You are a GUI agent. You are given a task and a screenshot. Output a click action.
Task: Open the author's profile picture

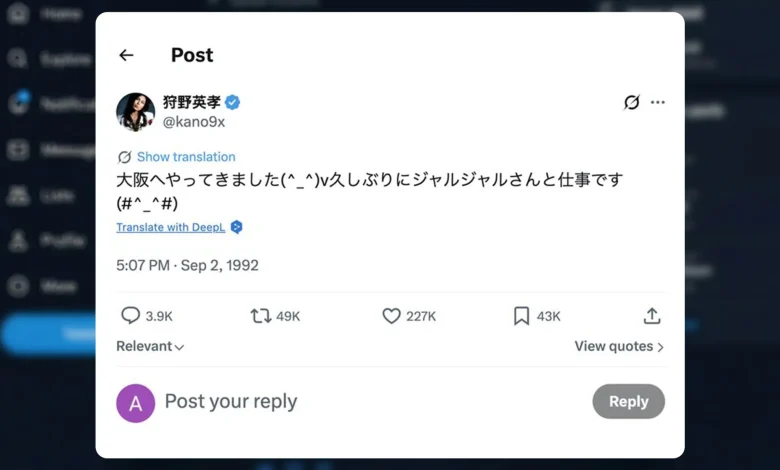click(135, 111)
